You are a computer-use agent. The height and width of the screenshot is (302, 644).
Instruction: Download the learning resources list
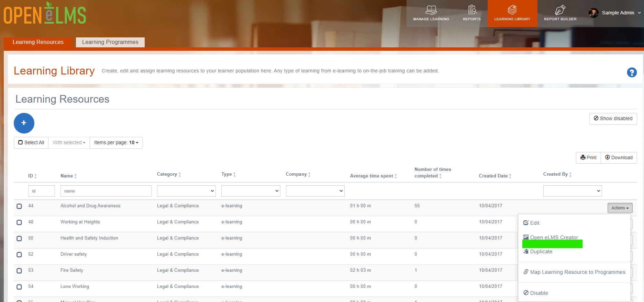(x=619, y=158)
